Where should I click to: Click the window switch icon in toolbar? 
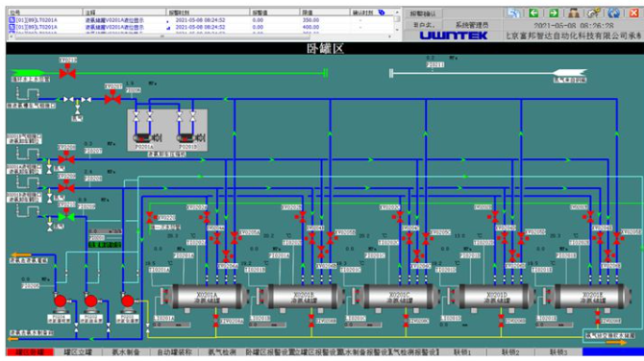(513, 13)
